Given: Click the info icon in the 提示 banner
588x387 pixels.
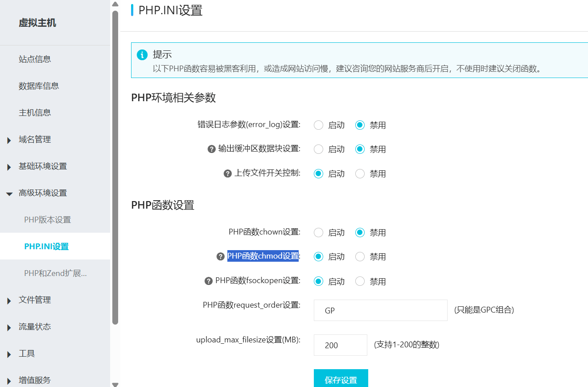Looking at the screenshot, I should tap(142, 55).
